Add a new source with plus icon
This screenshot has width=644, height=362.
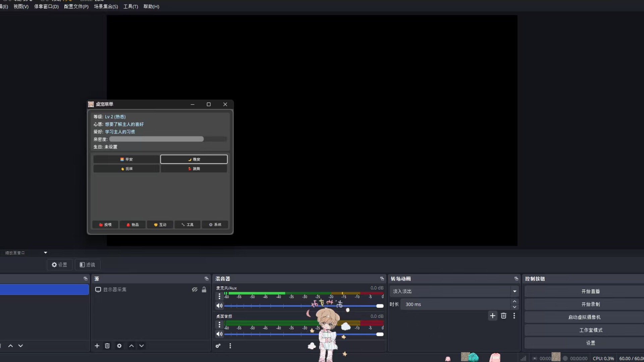tap(97, 346)
